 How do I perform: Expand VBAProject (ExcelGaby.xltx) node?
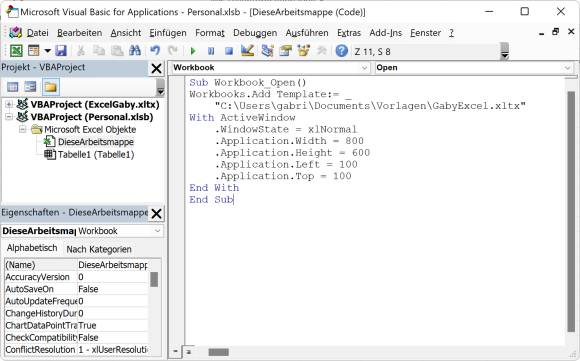(x=9, y=104)
